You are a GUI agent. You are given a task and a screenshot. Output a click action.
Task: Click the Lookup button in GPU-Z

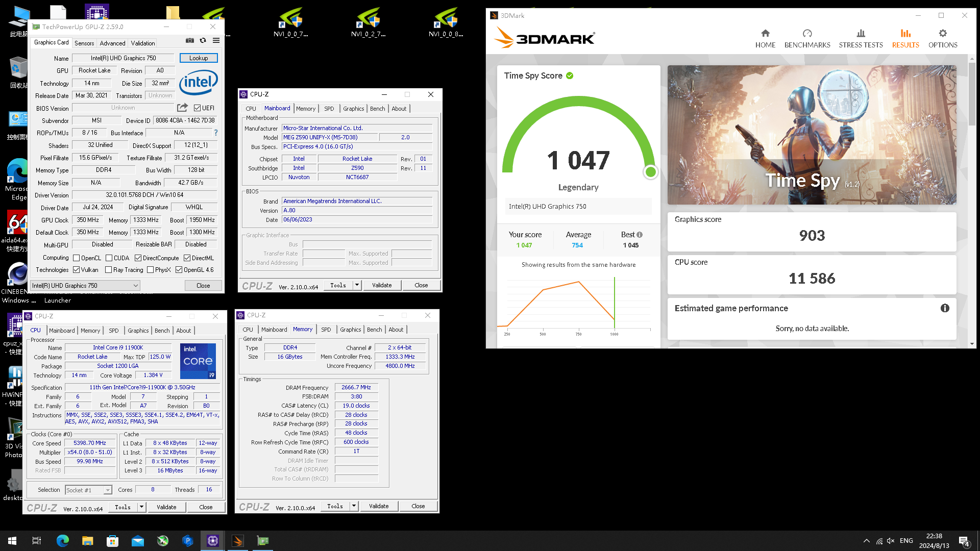tap(199, 58)
